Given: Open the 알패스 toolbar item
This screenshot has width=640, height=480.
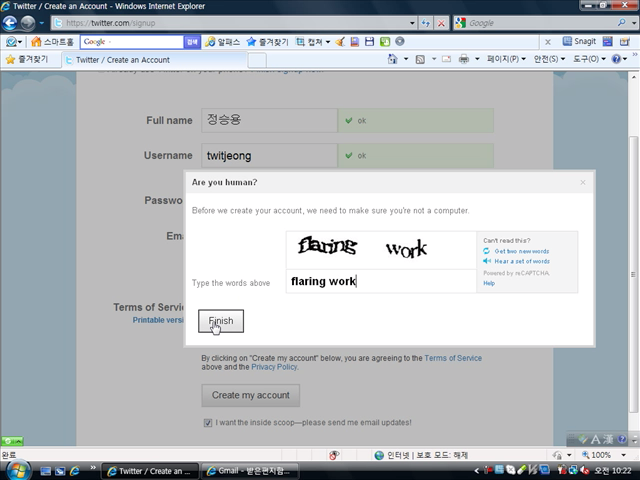Looking at the screenshot, I should 223,42.
